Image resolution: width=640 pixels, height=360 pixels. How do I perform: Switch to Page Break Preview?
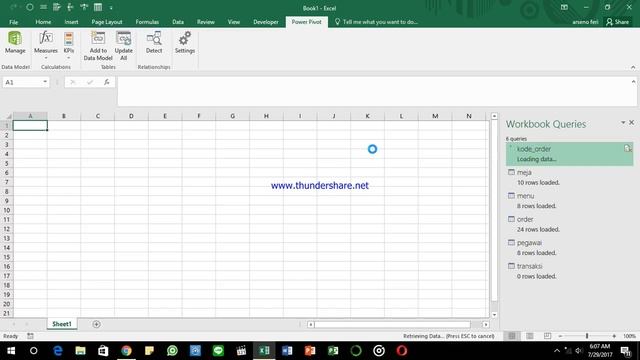547,336
